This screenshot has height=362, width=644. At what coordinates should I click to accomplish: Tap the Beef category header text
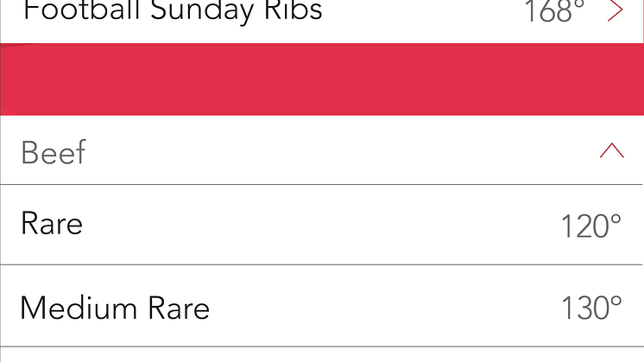coord(54,152)
